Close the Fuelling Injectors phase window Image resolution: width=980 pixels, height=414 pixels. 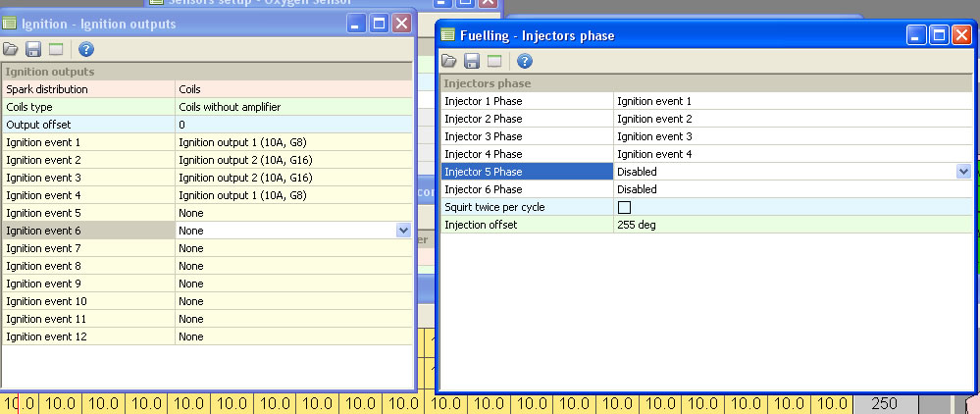(961, 36)
